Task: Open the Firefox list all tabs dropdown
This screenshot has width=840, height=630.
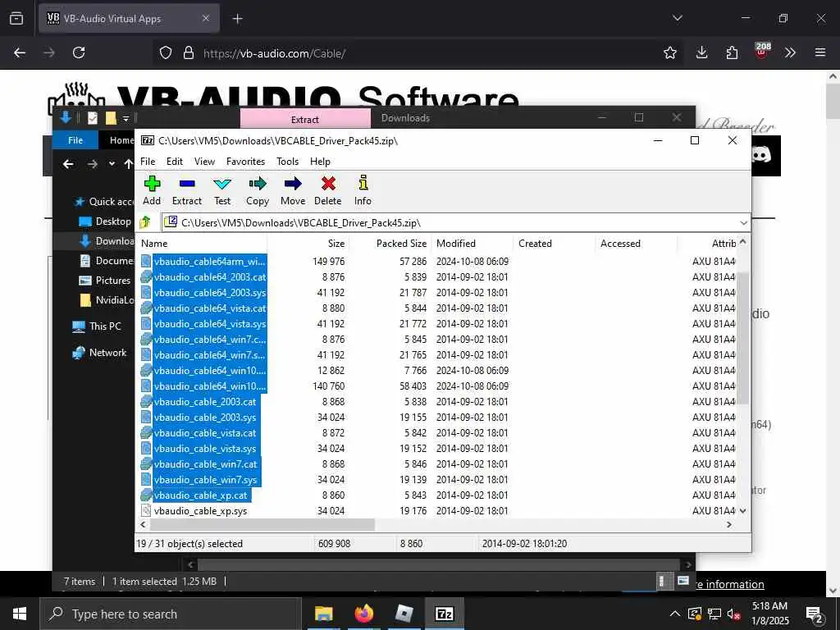Action: pos(677,18)
